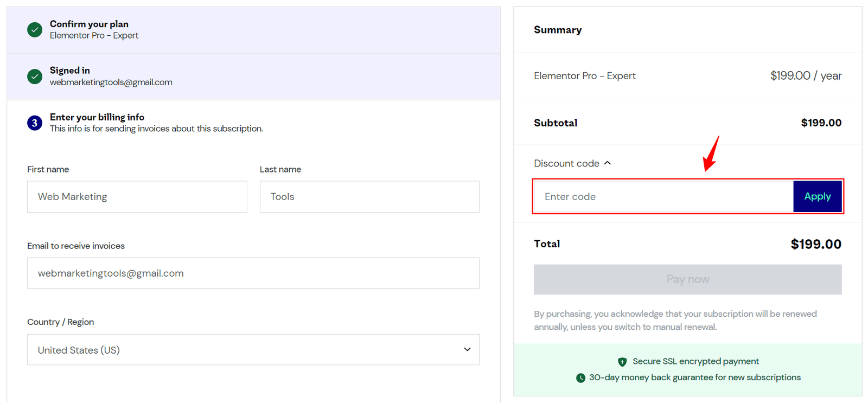The height and width of the screenshot is (403, 868).
Task: Click the First name input field
Action: [137, 197]
